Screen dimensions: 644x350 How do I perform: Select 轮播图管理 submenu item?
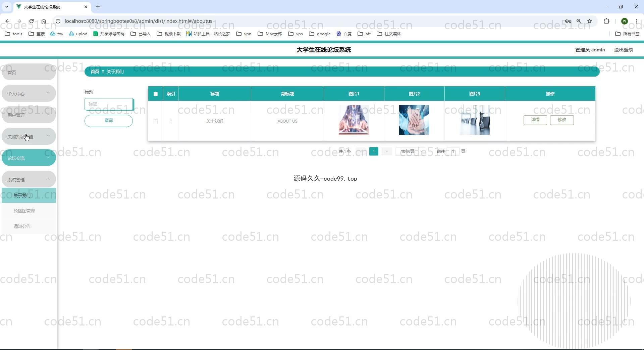(29, 211)
